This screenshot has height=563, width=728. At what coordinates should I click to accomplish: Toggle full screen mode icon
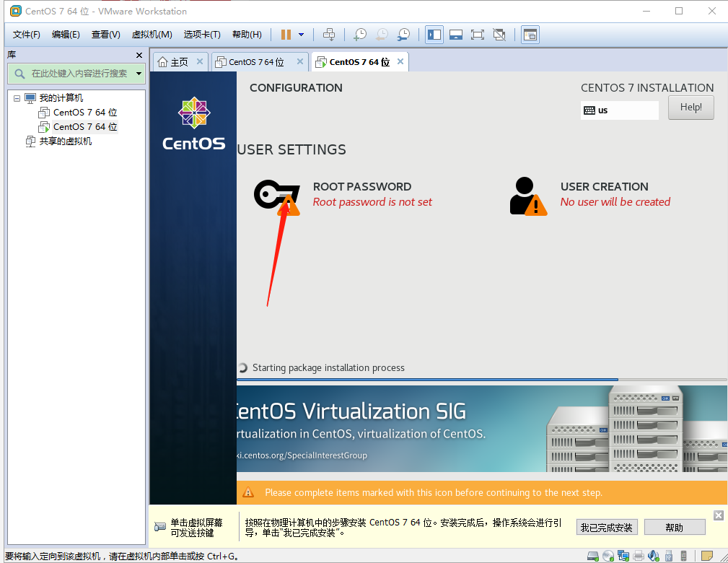point(477,34)
